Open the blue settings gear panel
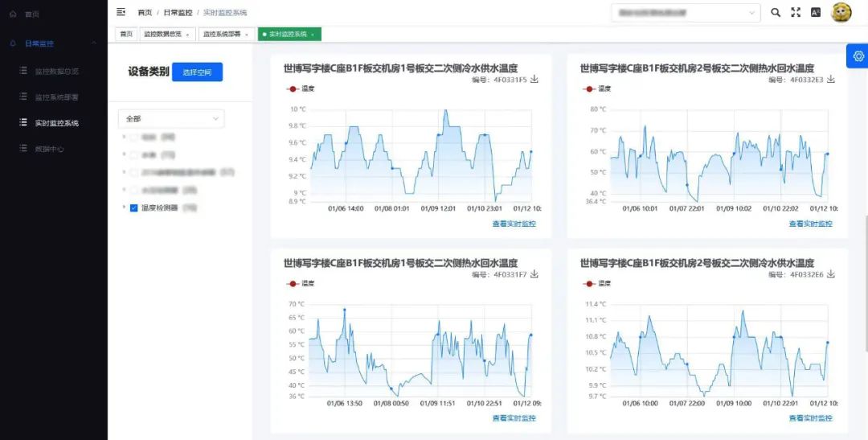868x440 pixels. tap(858, 56)
